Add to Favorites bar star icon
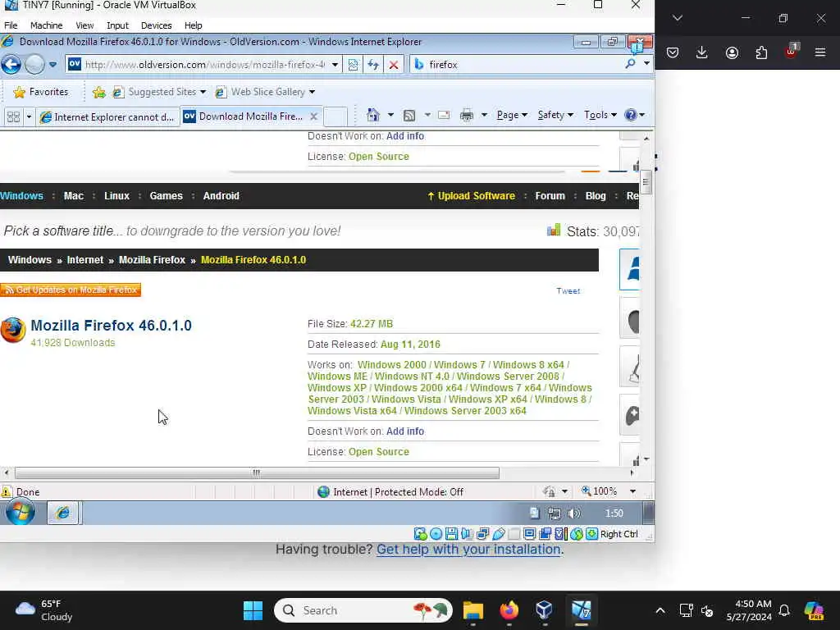Viewport: 840px width, 630px height. 98,92
